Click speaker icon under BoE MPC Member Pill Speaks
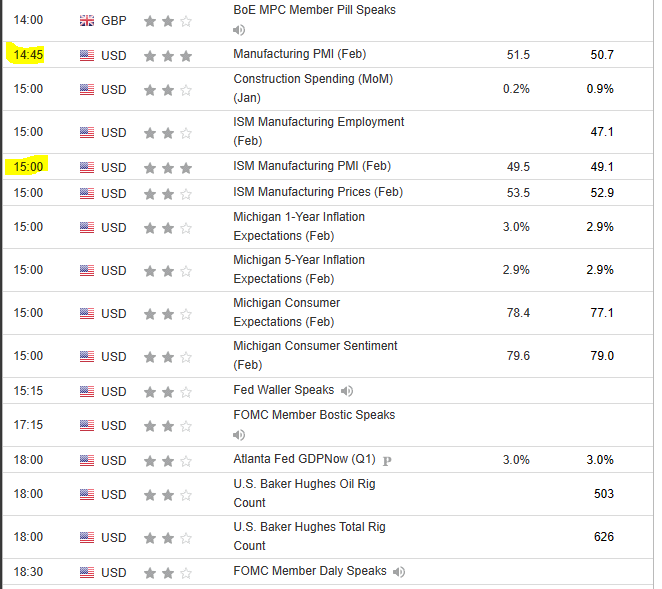This screenshot has width=662, height=589. [239, 29]
